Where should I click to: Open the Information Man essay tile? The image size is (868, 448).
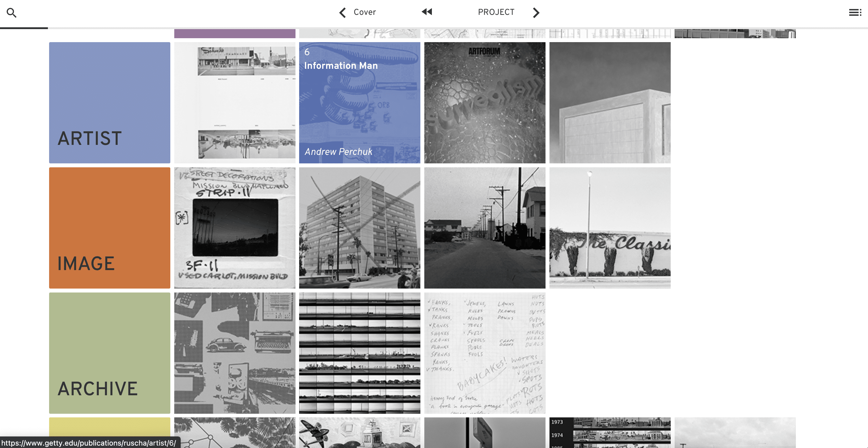359,102
